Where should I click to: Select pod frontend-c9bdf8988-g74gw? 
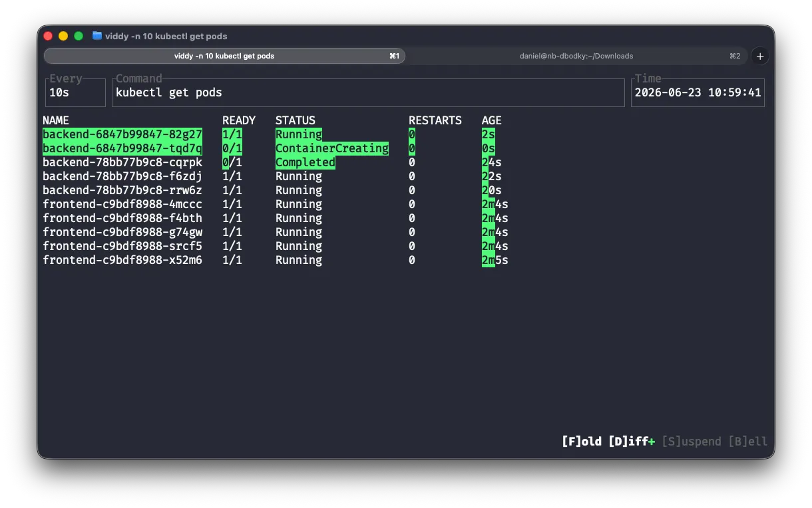pyautogui.click(x=122, y=232)
